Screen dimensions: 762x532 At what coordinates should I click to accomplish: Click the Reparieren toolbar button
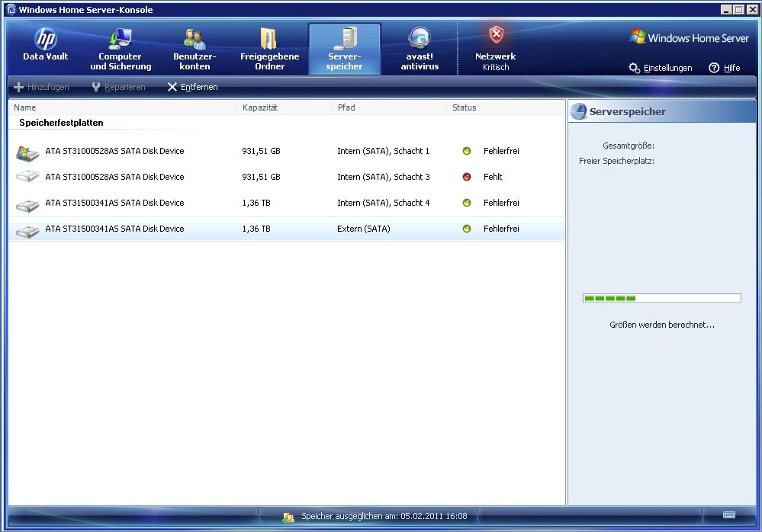pos(118,88)
